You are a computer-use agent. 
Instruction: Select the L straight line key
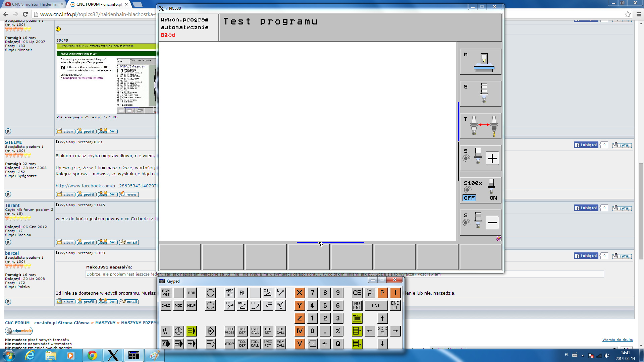tap(280, 293)
